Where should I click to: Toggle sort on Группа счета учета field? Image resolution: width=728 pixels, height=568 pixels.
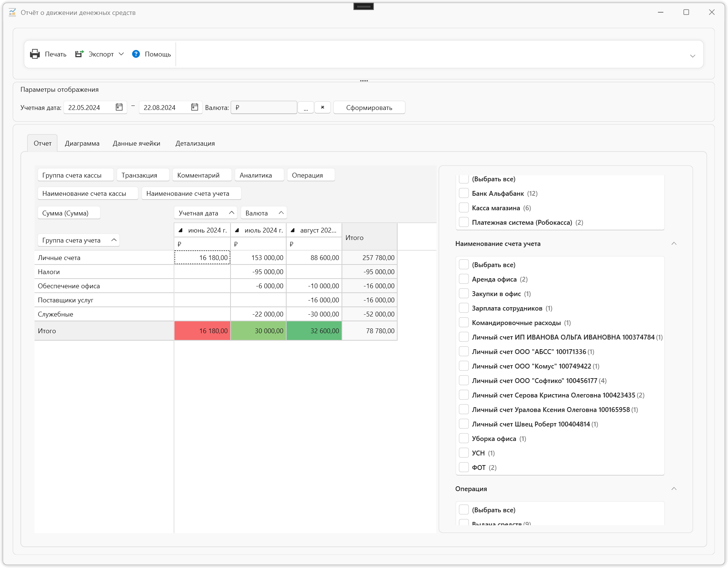(114, 240)
